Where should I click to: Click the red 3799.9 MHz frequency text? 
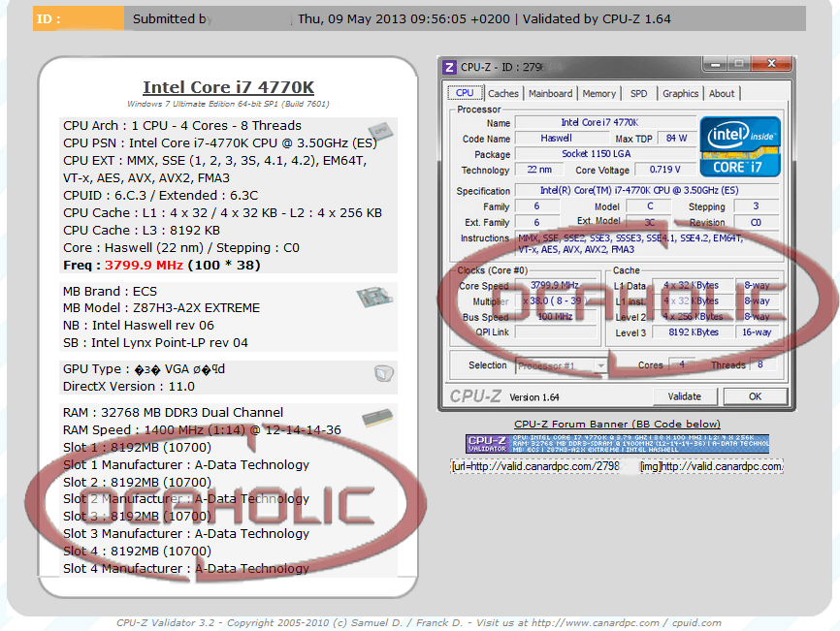[144, 265]
